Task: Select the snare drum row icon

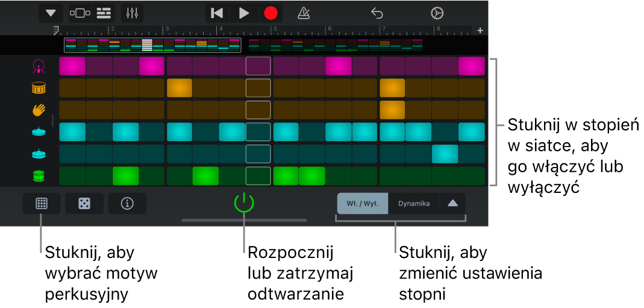Action: 39,88
